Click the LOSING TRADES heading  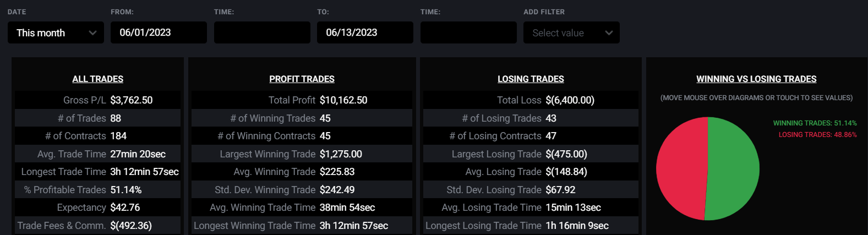531,79
